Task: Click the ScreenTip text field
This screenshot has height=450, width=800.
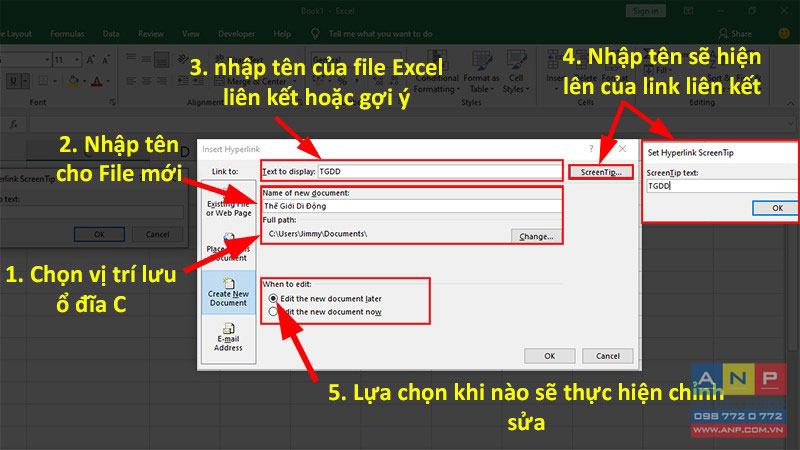Action: click(x=722, y=186)
